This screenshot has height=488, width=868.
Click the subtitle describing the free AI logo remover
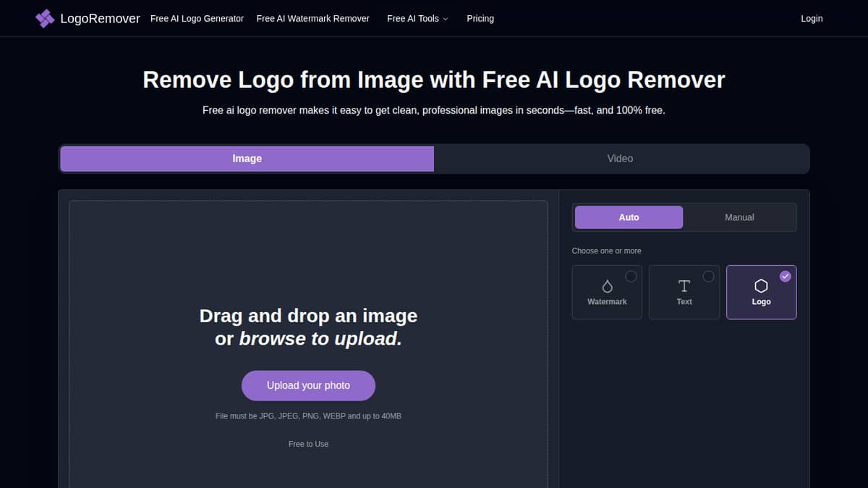[434, 111]
